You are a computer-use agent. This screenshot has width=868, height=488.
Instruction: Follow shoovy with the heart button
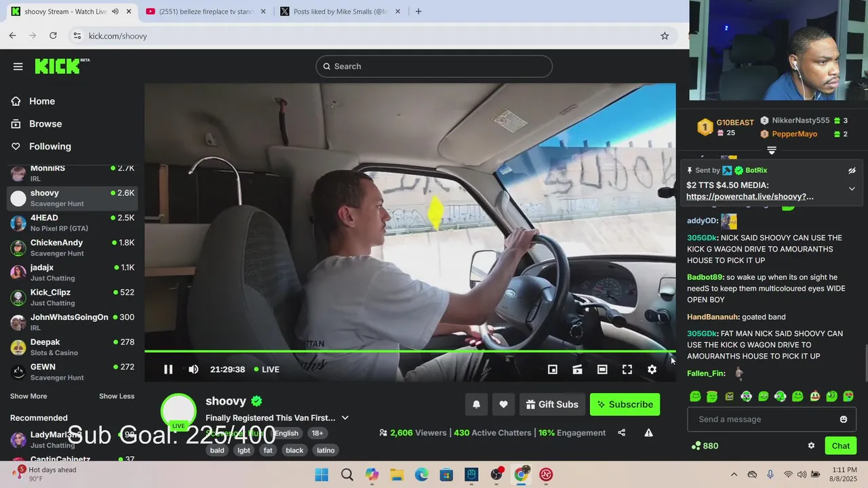pos(503,405)
